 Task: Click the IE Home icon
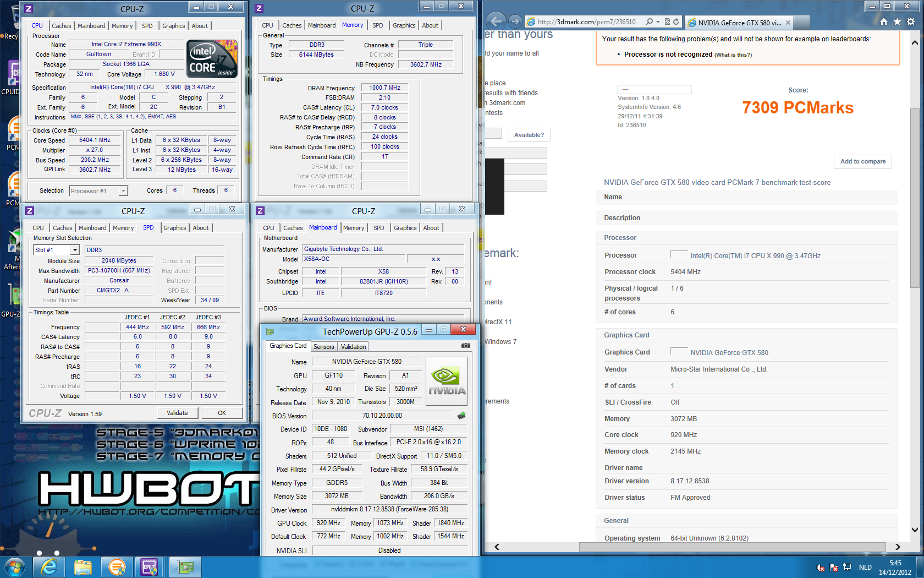(883, 22)
